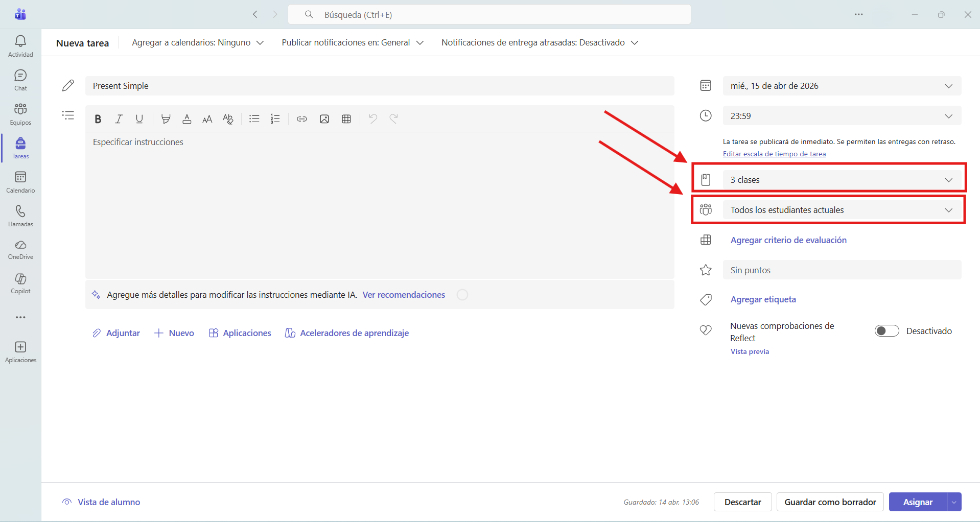
Task: Click the Especificar instrucciones text area
Action: coord(380,205)
